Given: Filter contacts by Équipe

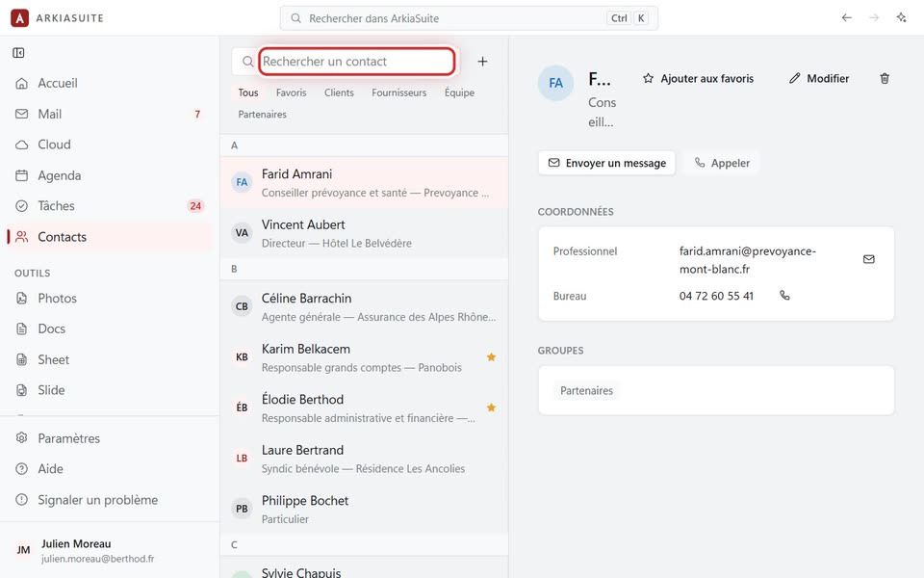Looking at the screenshot, I should click(459, 92).
